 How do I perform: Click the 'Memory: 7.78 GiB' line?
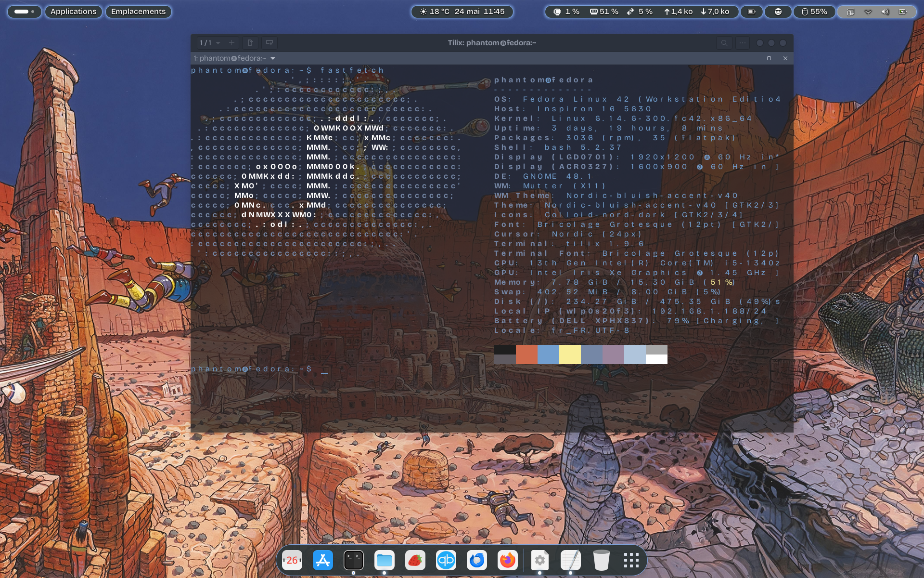(x=615, y=282)
